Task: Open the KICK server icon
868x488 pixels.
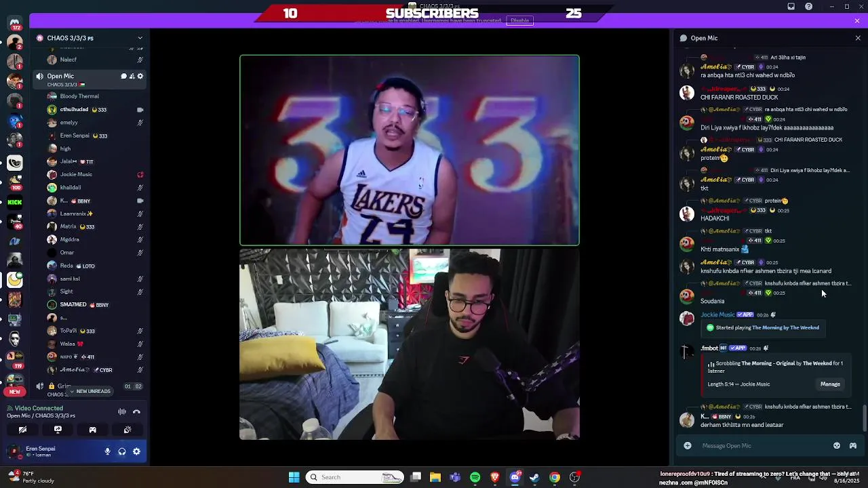Action: 15,201
